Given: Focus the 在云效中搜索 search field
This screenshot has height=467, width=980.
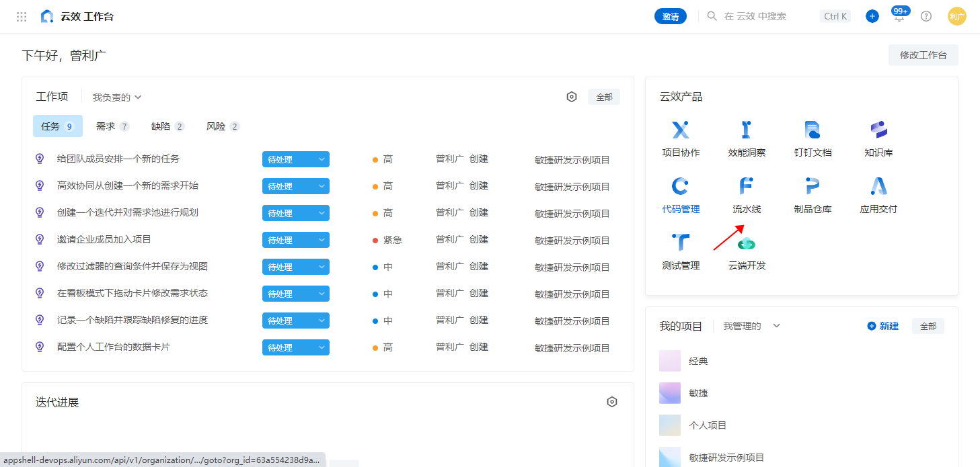Looking at the screenshot, I should (755, 16).
